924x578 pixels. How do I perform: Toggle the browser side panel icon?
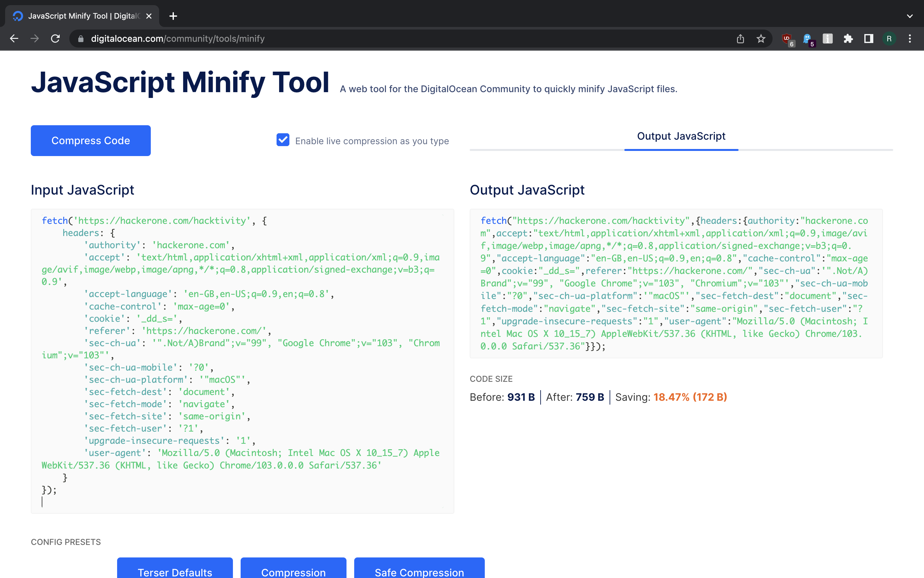coord(868,39)
